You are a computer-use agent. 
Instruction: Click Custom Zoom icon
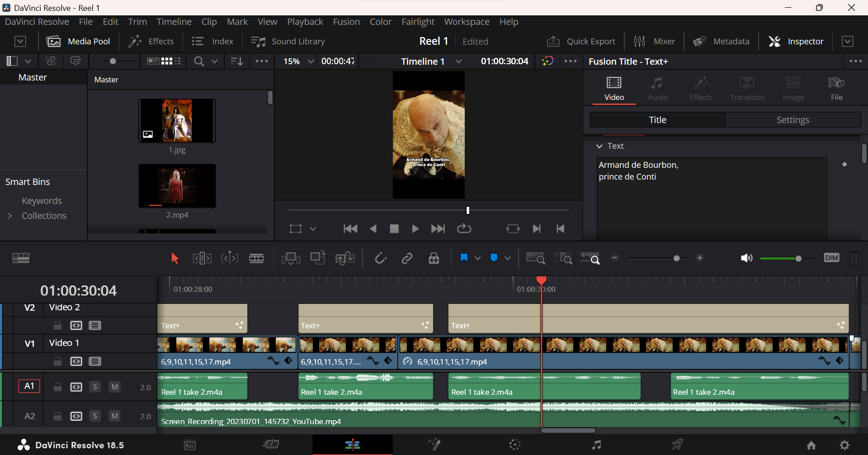[590, 258]
